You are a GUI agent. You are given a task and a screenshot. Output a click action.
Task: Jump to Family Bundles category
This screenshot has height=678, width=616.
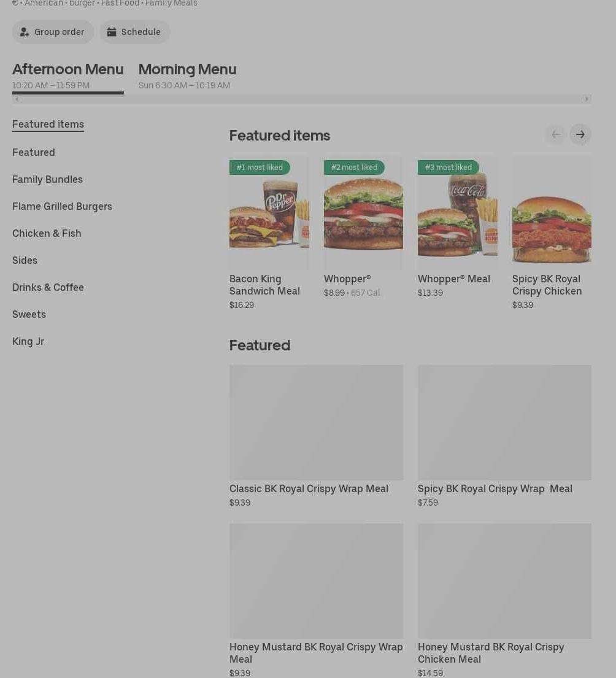tap(47, 179)
